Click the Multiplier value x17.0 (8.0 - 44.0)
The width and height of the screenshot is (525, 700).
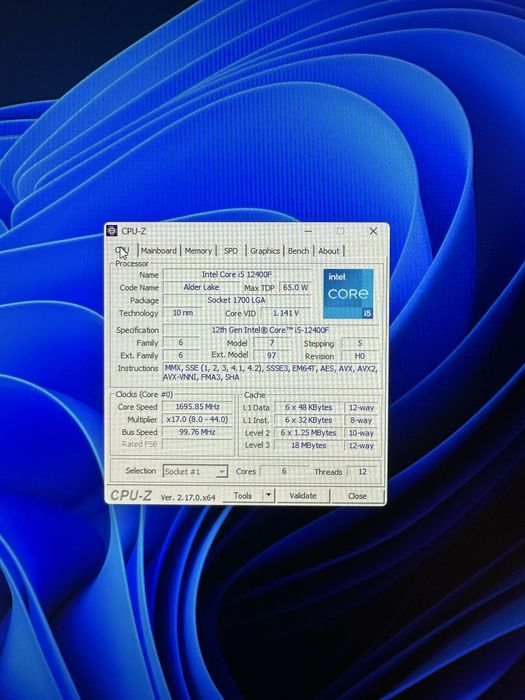pos(197,420)
